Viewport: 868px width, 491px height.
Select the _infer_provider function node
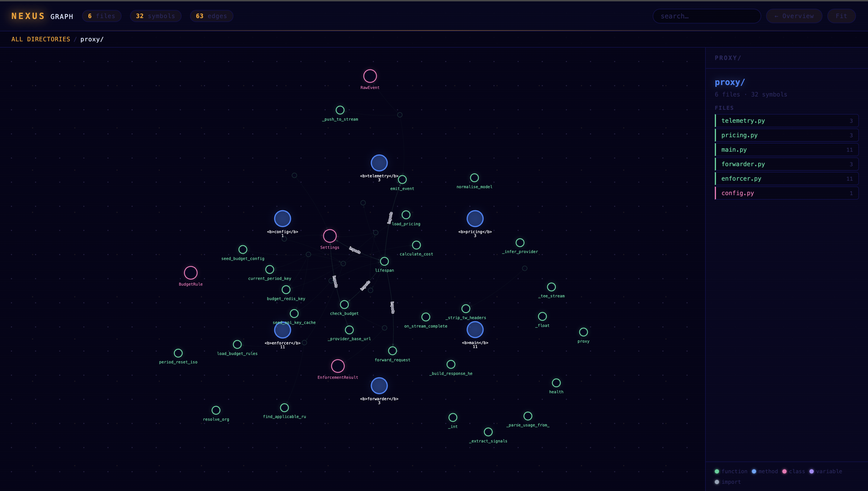tap(520, 242)
